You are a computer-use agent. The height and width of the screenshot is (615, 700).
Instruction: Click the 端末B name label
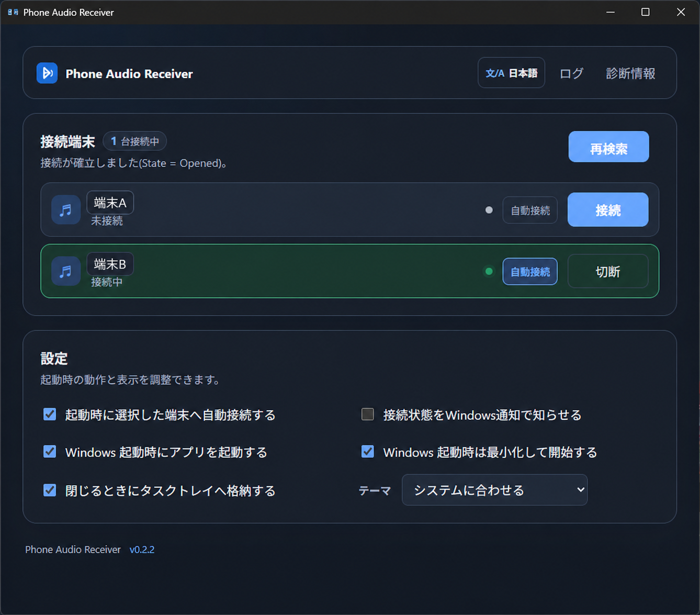pyautogui.click(x=110, y=264)
